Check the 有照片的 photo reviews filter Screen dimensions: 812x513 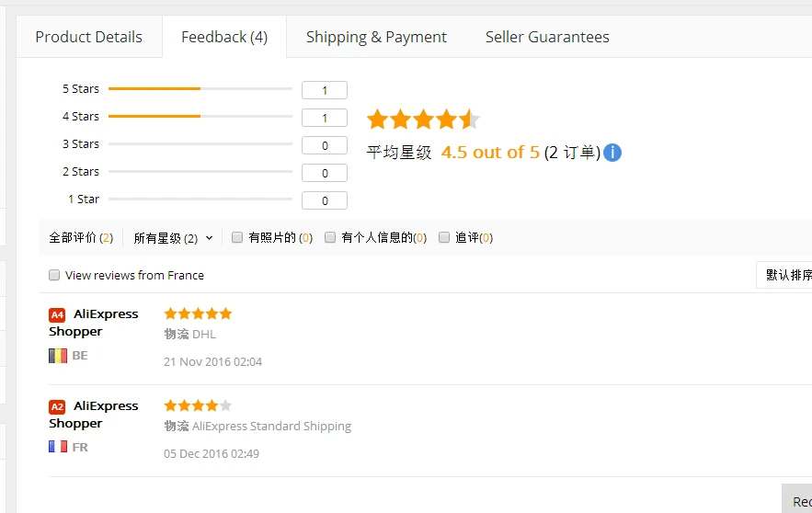(x=237, y=237)
